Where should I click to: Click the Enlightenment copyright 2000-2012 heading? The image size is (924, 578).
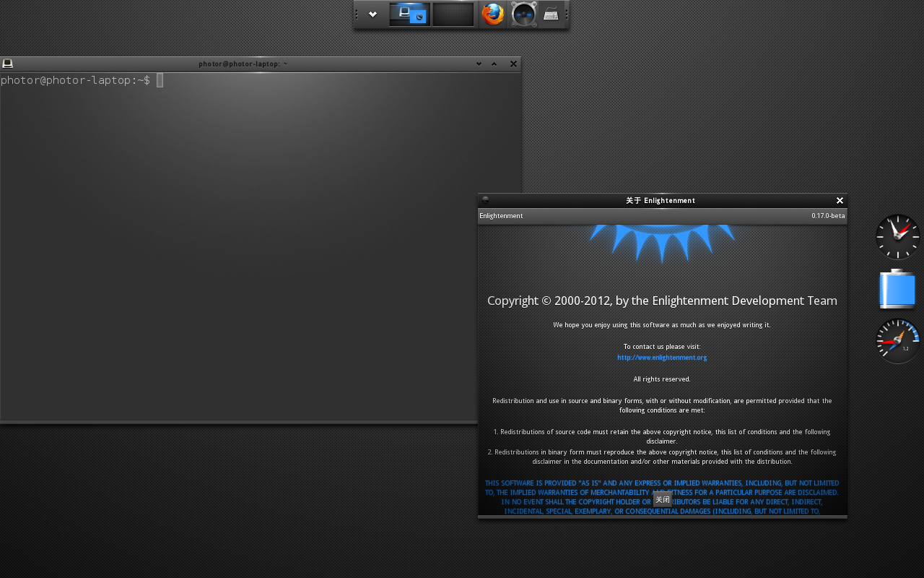tap(662, 301)
